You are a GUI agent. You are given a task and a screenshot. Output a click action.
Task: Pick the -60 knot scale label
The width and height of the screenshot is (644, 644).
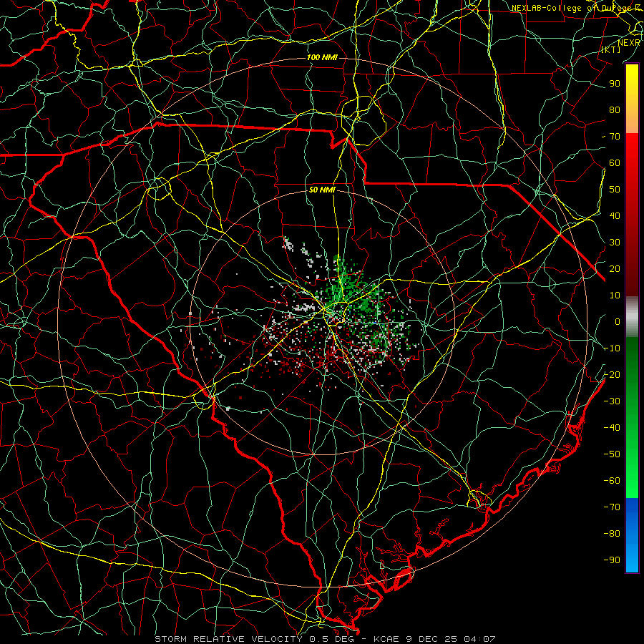coord(612,481)
